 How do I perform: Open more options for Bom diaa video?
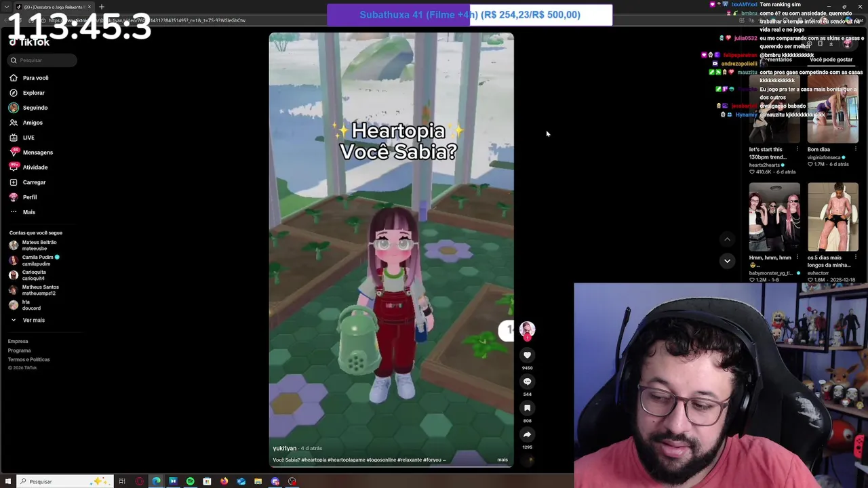point(855,149)
